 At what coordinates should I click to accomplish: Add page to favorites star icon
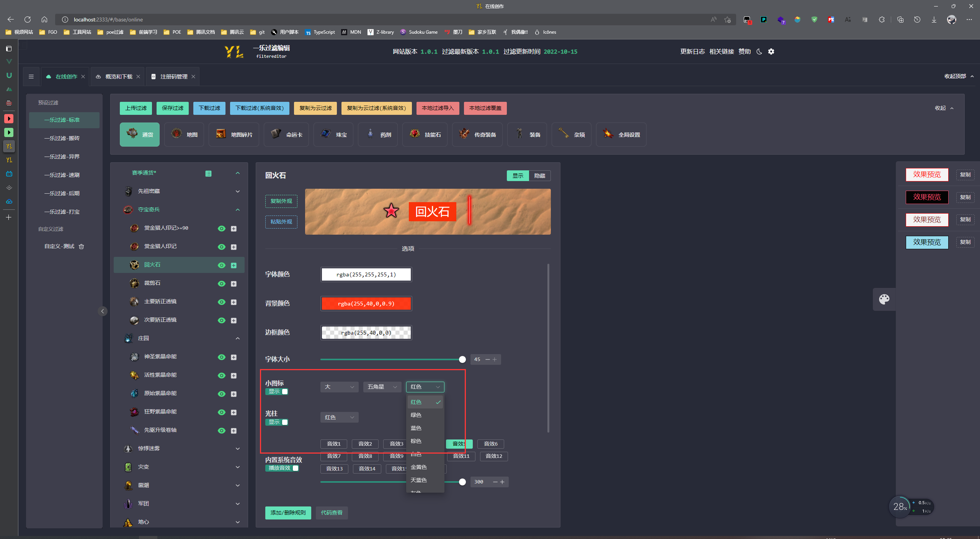click(728, 20)
